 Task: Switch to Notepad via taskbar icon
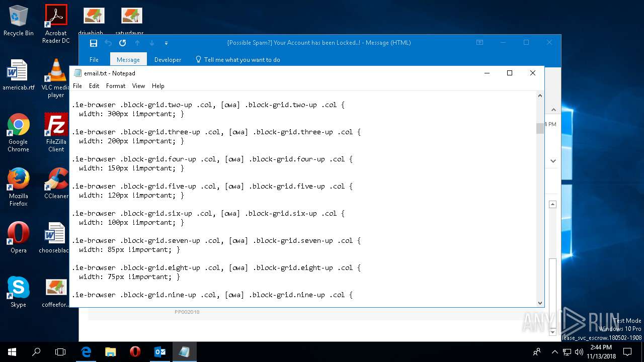click(x=184, y=352)
